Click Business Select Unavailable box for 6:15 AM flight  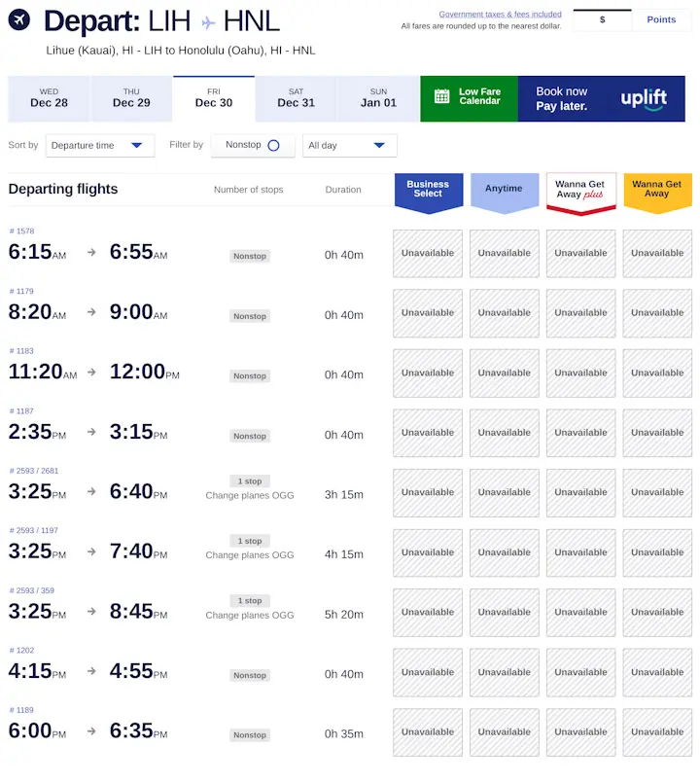428,253
